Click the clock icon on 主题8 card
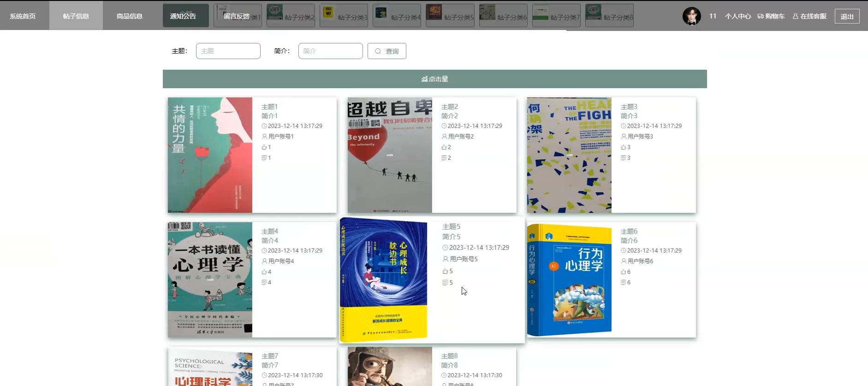 click(444, 375)
